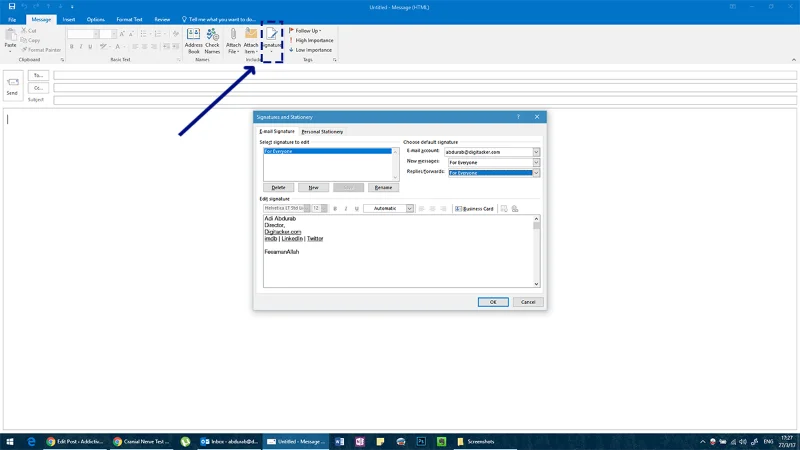The width and height of the screenshot is (800, 450).
Task: Click the Check Names icon
Action: coord(212,41)
